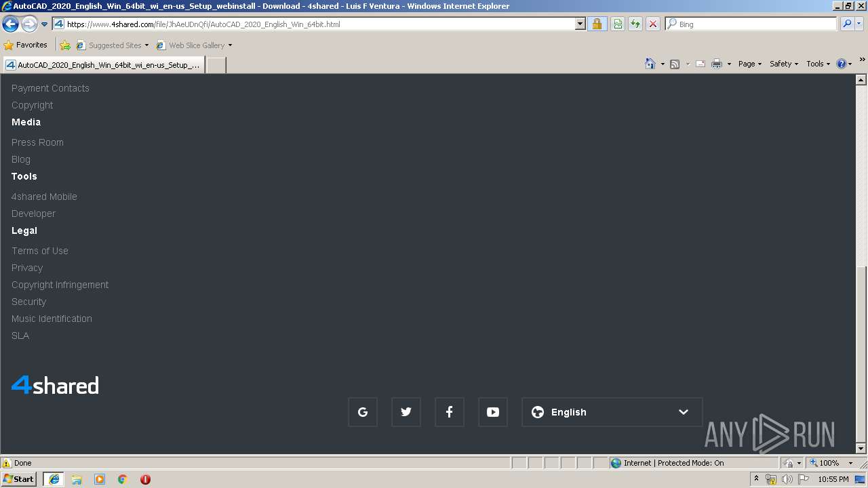Viewport: 868px width, 488px height.
Task: Open the 4shared Mobile link
Action: click(x=44, y=197)
